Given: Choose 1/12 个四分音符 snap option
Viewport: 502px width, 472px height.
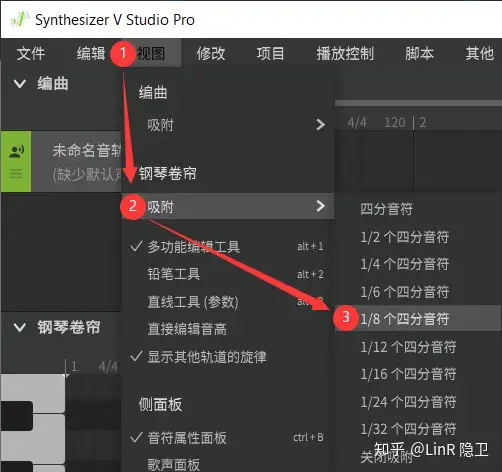Looking at the screenshot, I should [x=418, y=347].
